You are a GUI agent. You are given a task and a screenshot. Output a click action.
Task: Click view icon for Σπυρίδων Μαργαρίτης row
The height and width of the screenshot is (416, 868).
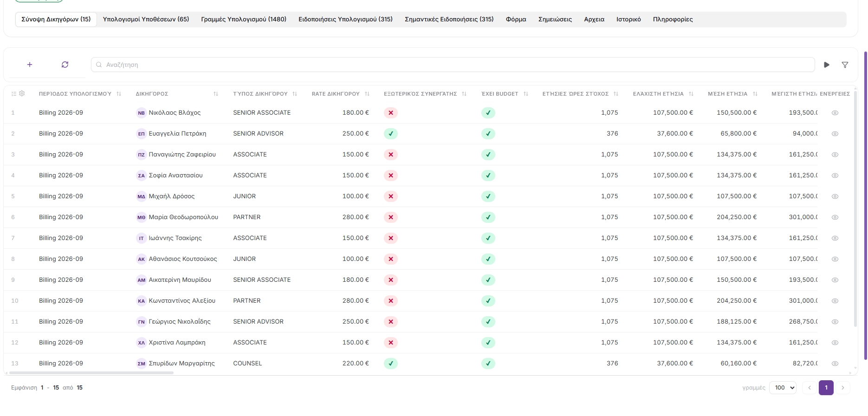835,364
